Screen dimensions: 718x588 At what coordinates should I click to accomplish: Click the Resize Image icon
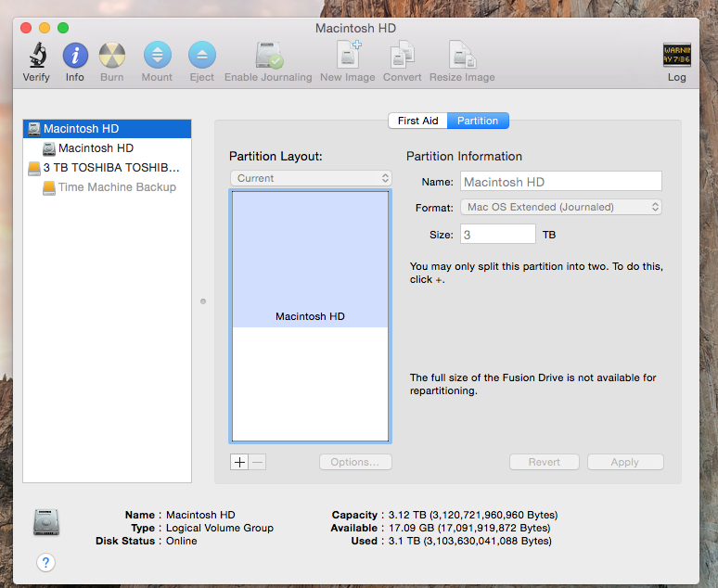coord(463,55)
